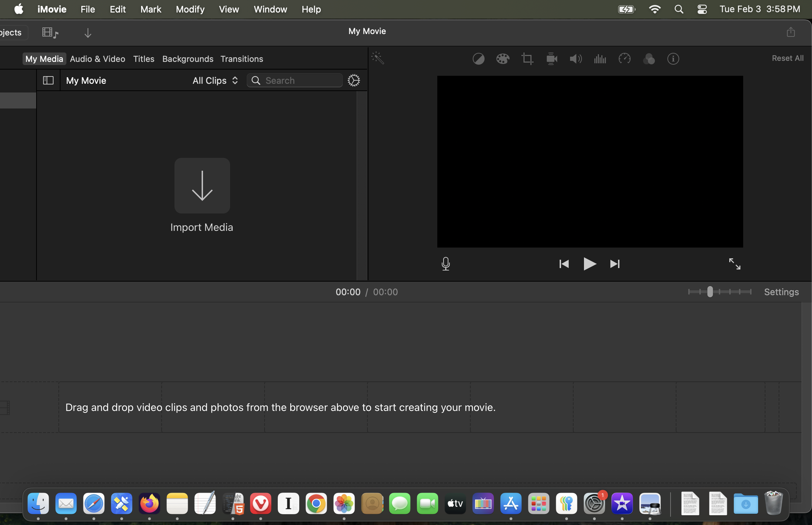
Task: Toggle the voiceover microphone recording
Action: pyautogui.click(x=446, y=264)
